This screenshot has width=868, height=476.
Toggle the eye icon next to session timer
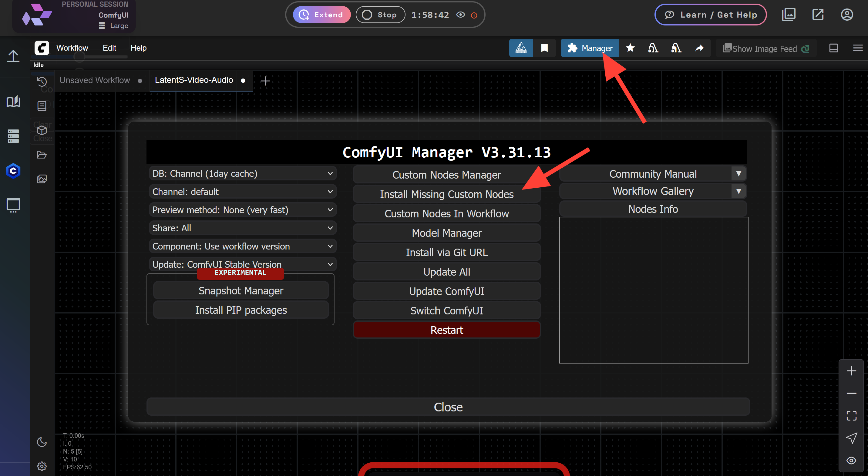point(461,15)
